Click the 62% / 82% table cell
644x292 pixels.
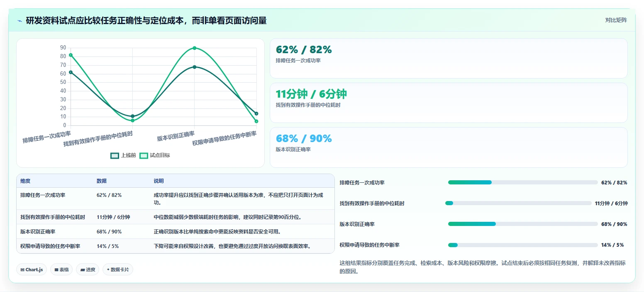109,195
